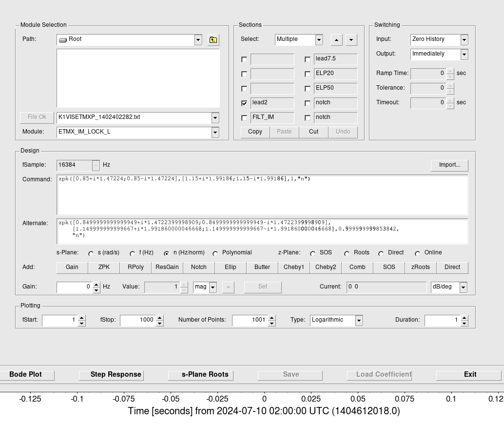The image size is (504, 424).
Task: Select the s (rad/s) radio button
Action: [91, 253]
